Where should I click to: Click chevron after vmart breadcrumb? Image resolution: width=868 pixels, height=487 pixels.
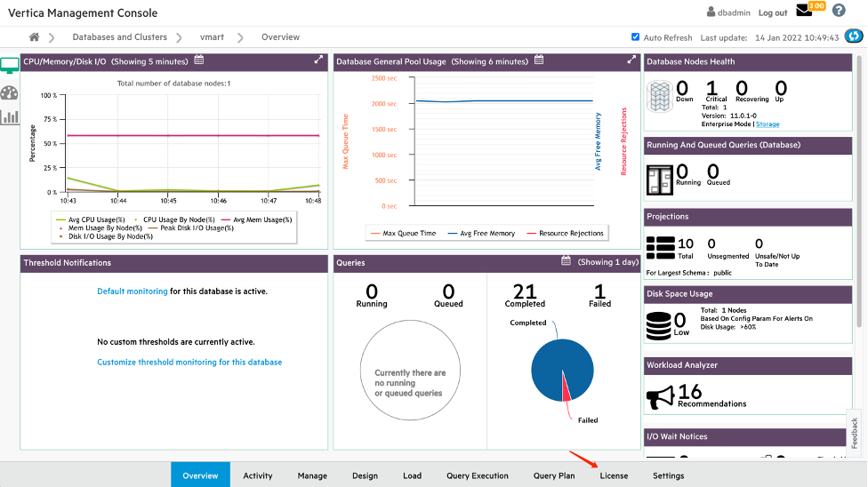click(240, 37)
